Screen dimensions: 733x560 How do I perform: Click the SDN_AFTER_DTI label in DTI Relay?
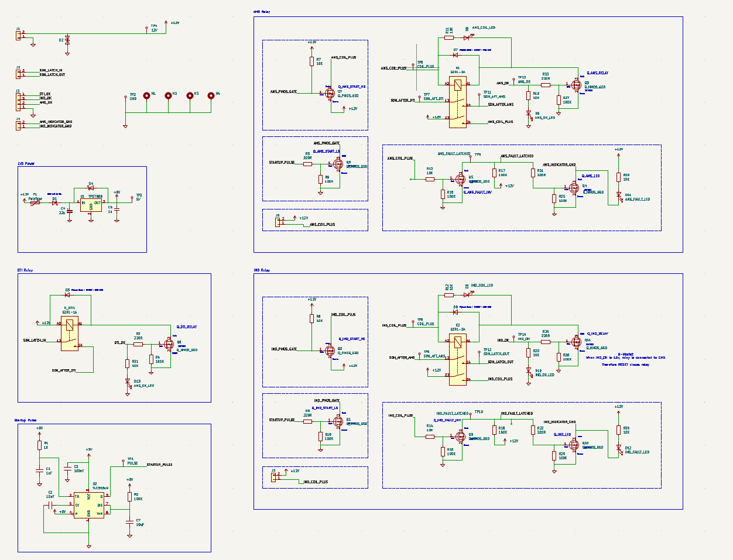click(x=64, y=370)
